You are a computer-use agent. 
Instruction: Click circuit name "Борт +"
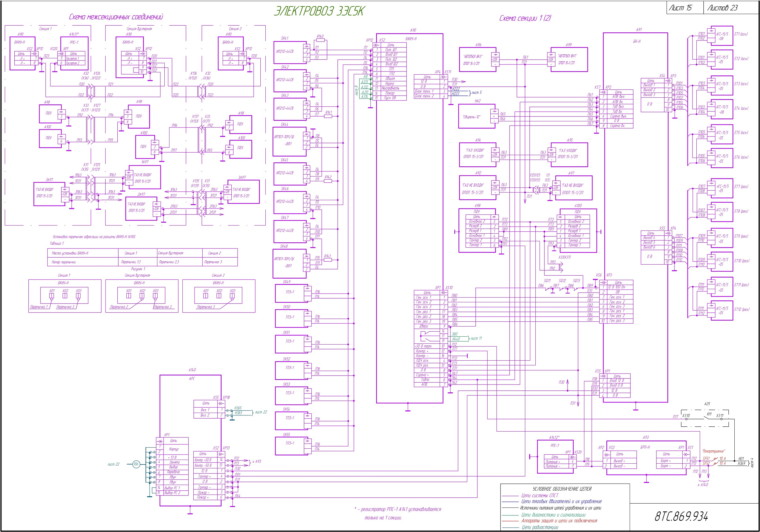tap(666, 461)
